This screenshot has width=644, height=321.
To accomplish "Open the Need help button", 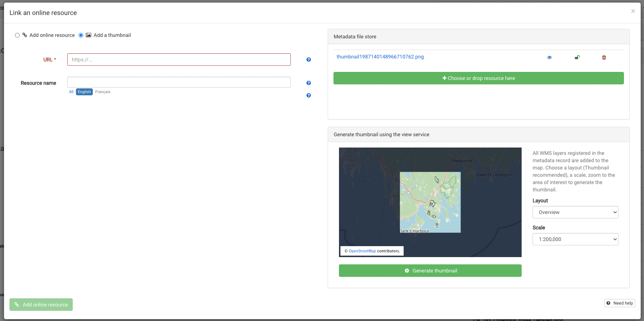I will tap(620, 303).
